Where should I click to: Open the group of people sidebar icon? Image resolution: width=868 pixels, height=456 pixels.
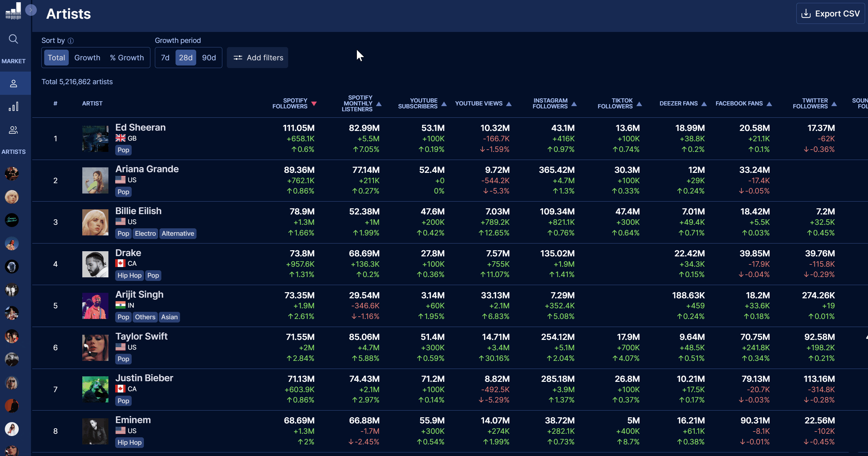[x=14, y=130]
